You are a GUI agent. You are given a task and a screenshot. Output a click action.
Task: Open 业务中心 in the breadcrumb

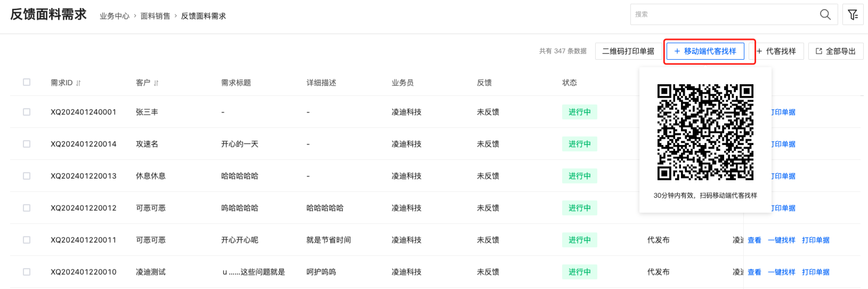point(115,16)
